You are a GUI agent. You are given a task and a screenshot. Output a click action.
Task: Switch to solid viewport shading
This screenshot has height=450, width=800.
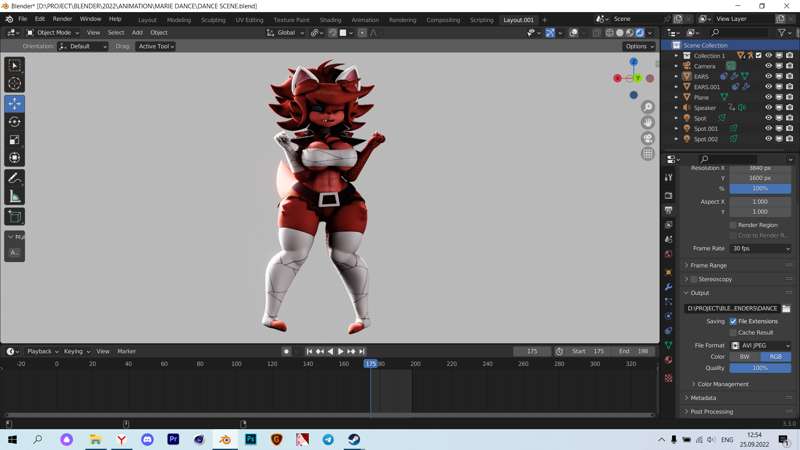620,33
